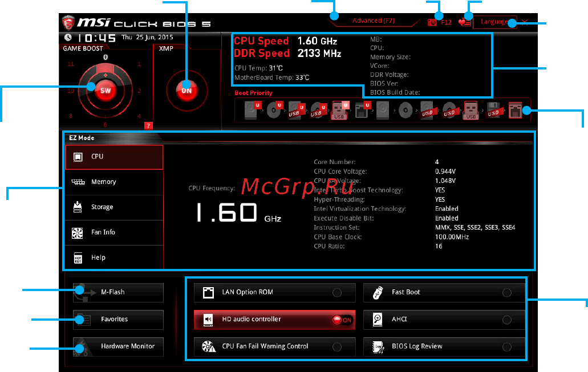Image resolution: width=588 pixels, height=372 pixels.
Task: Click the Instruction Set 'MMX, SSE, SSE2, SSE3, SSE4'
Action: 475,227
